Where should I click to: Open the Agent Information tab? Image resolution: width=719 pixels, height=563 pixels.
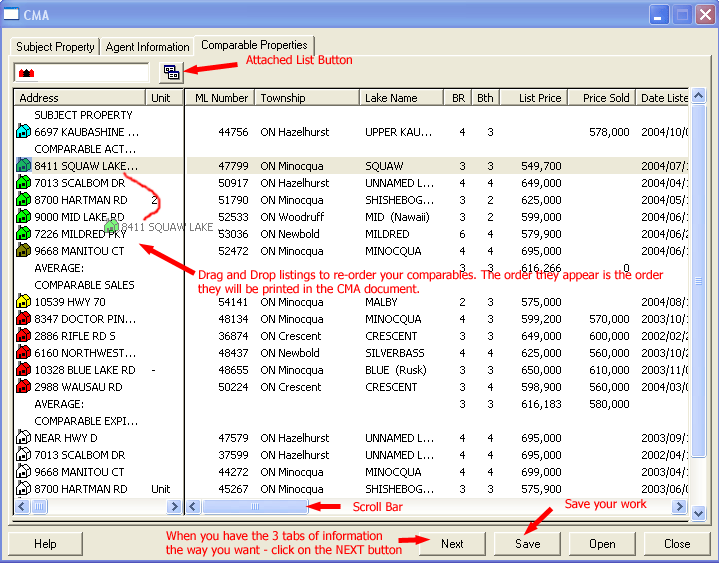click(148, 47)
